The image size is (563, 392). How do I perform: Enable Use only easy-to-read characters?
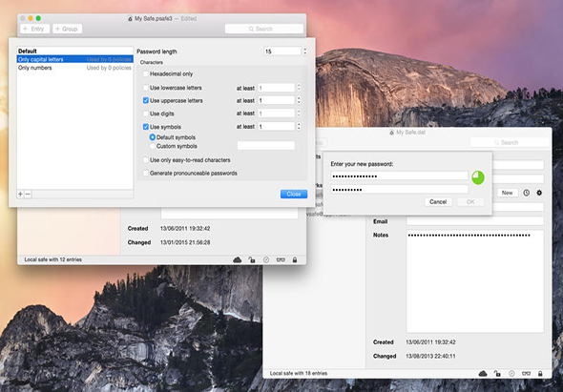[145, 160]
